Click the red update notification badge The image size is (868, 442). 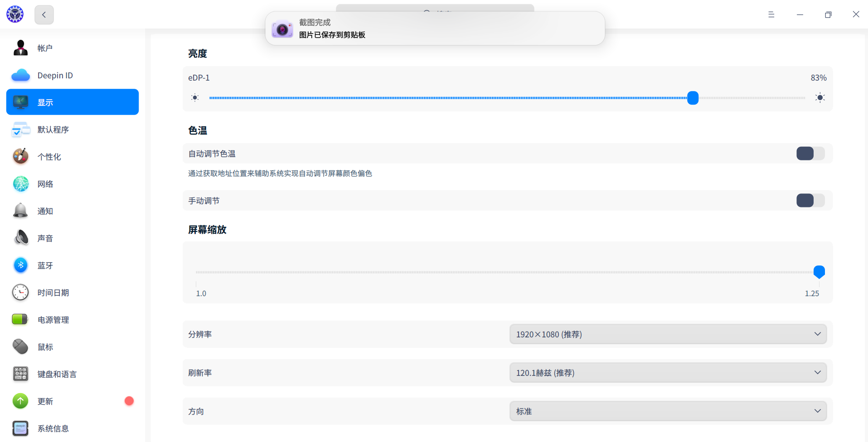pos(129,401)
